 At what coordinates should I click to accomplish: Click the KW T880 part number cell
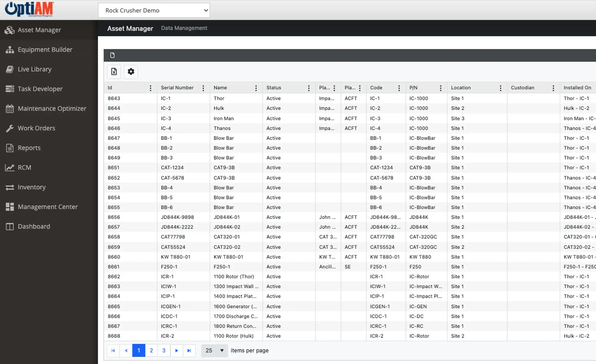426,257
